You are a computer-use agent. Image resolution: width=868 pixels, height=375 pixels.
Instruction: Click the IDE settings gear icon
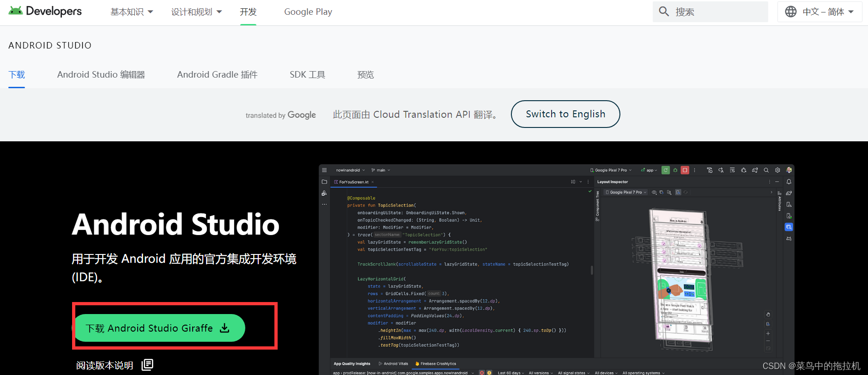tap(777, 170)
